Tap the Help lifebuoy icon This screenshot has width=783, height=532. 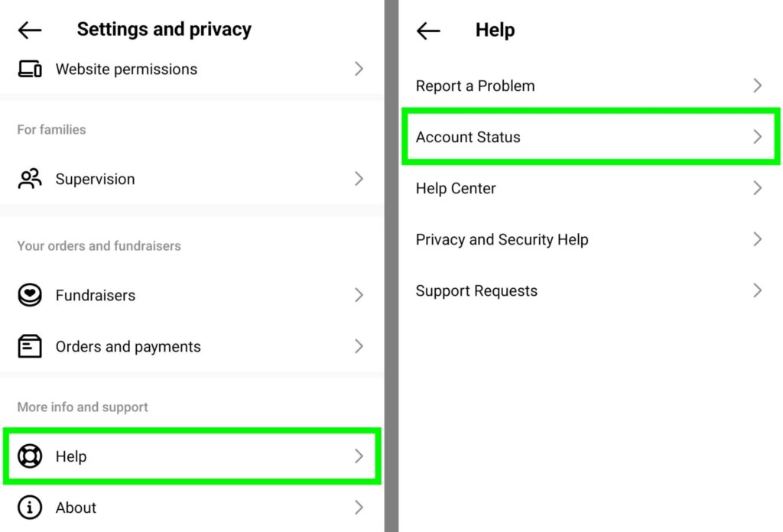point(30,456)
